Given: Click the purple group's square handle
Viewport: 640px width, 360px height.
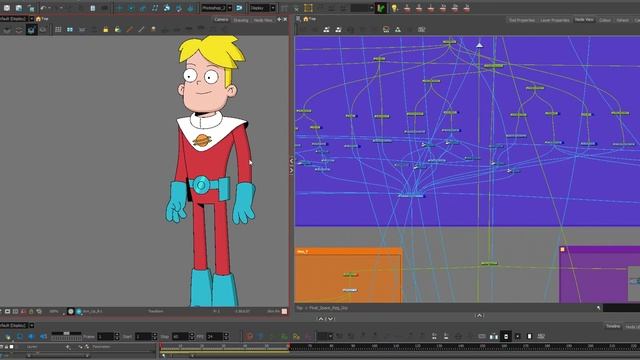Looking at the screenshot, I should click(x=562, y=249).
